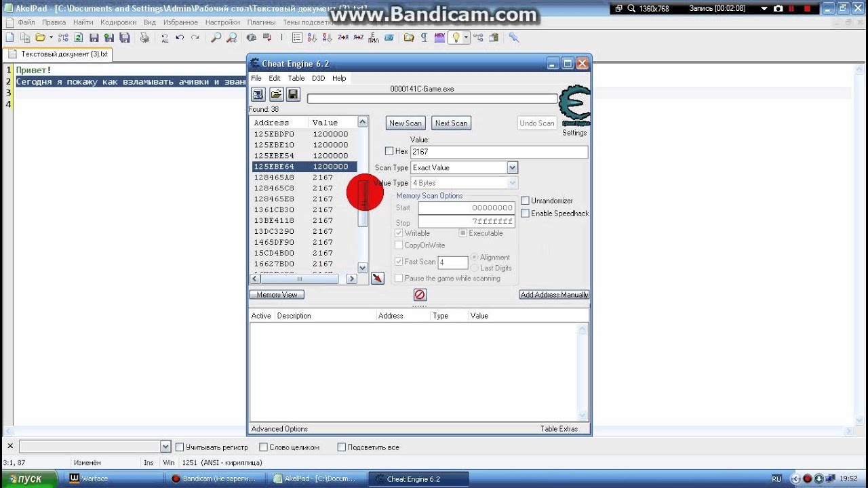Tick the Enable Speedhack checkbox

point(525,213)
